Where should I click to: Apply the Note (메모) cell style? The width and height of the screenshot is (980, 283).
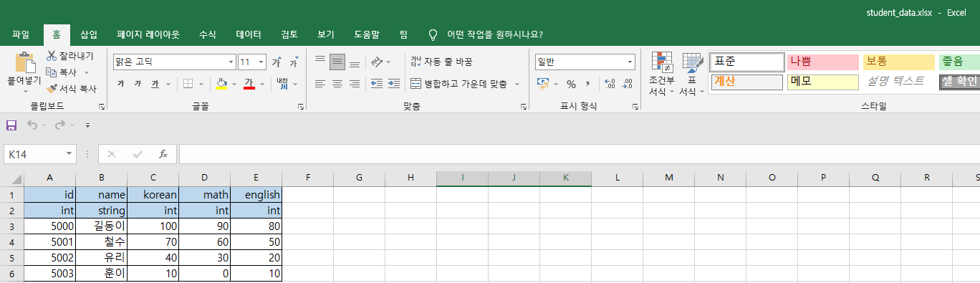[x=822, y=82]
